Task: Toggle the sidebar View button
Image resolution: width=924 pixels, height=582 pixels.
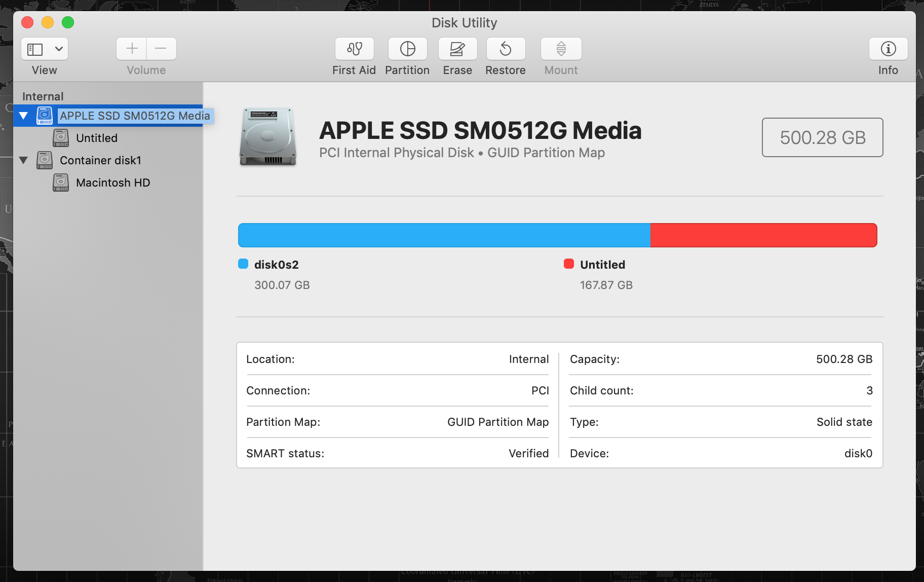Action: [35, 49]
